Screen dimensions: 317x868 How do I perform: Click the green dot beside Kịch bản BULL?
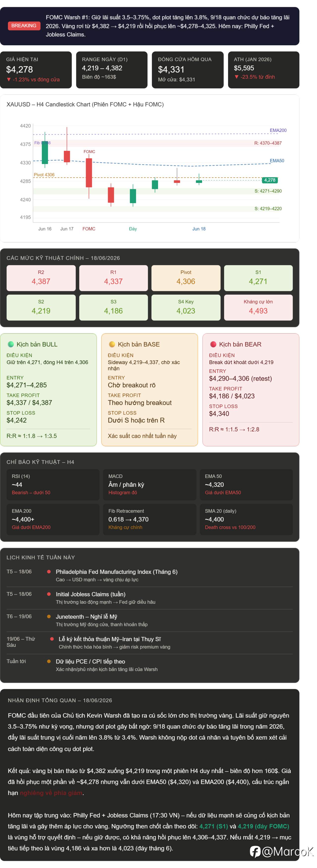(11, 344)
